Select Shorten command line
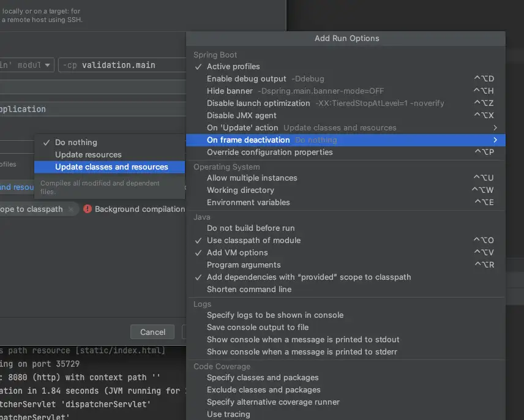524x420 pixels. point(346,290)
